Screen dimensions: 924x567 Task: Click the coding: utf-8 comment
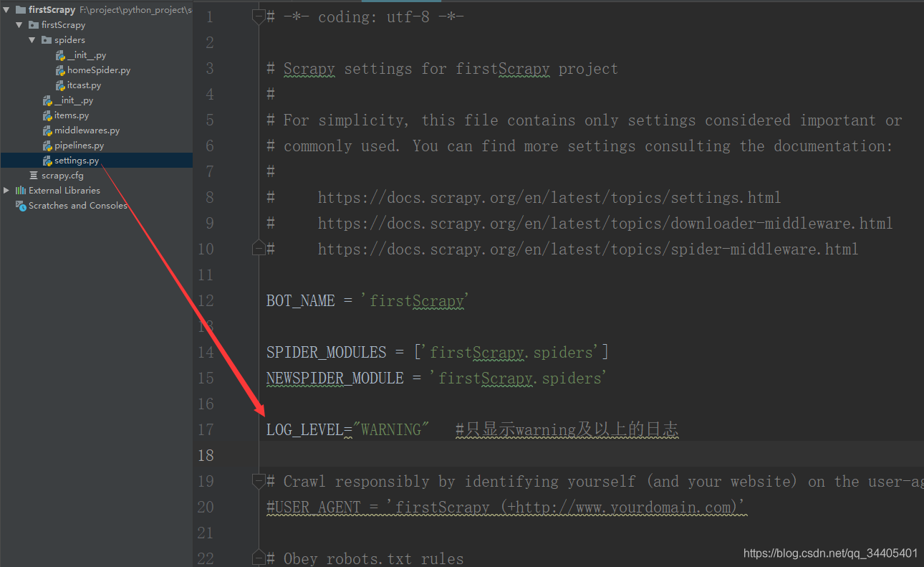click(365, 16)
